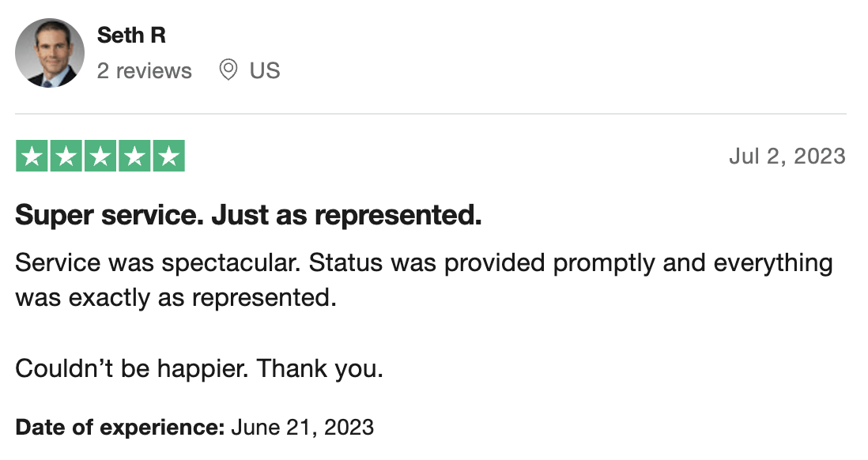This screenshot has height=460, width=868.
Task: Click the first green rating star
Action: [x=32, y=156]
